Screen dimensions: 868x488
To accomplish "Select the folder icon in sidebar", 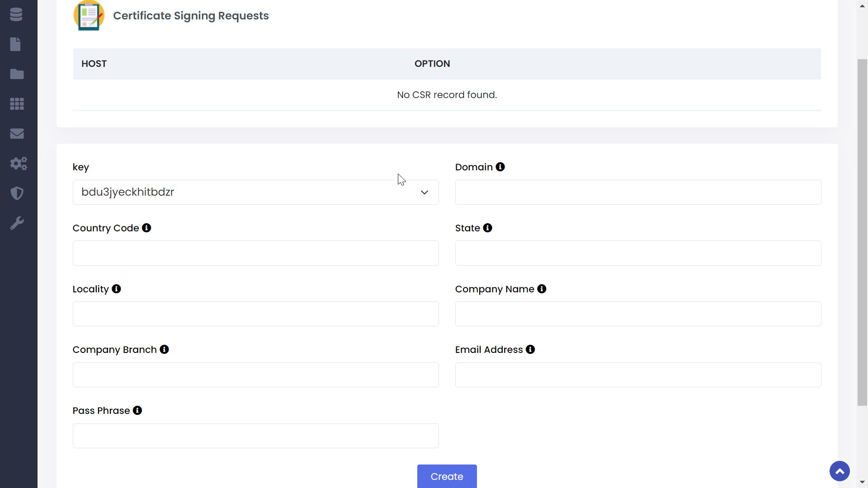I will [x=16, y=74].
